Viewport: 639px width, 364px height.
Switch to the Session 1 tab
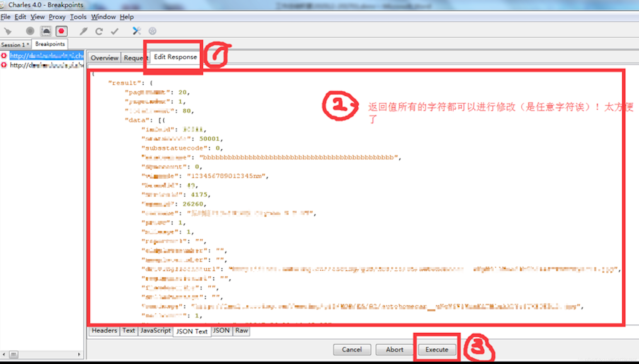coord(15,45)
